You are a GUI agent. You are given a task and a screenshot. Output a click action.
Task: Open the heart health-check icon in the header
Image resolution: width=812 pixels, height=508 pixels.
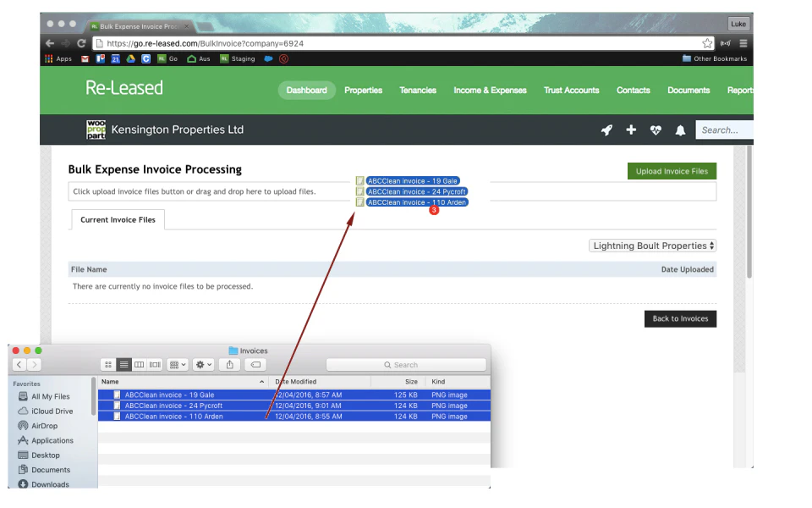coord(656,130)
